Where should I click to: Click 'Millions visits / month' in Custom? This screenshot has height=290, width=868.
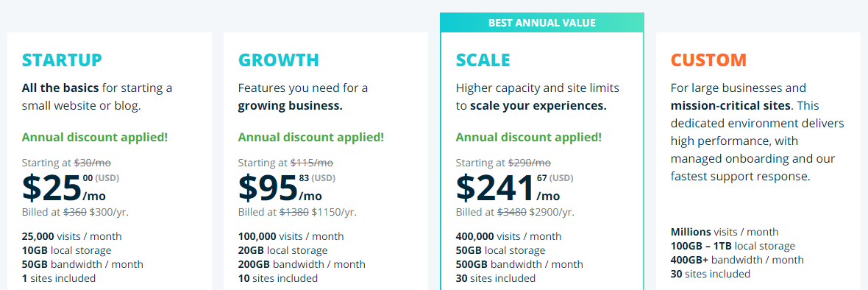coord(725,232)
